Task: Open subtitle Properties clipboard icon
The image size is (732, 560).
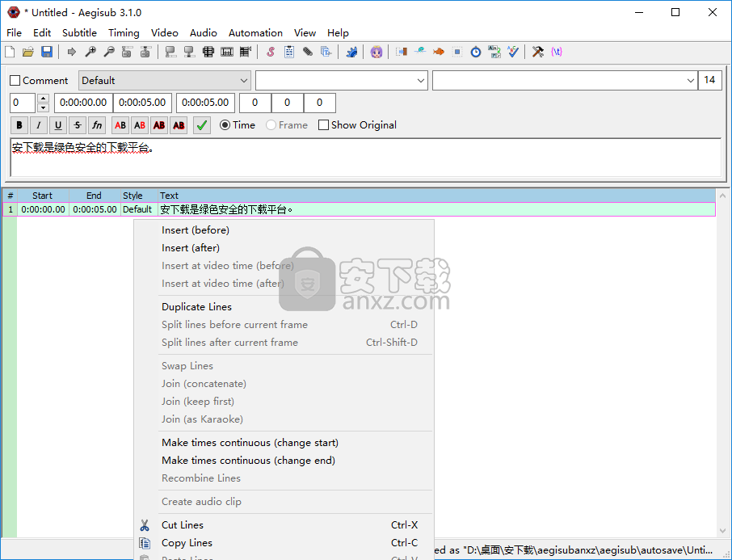Action: pos(289,52)
